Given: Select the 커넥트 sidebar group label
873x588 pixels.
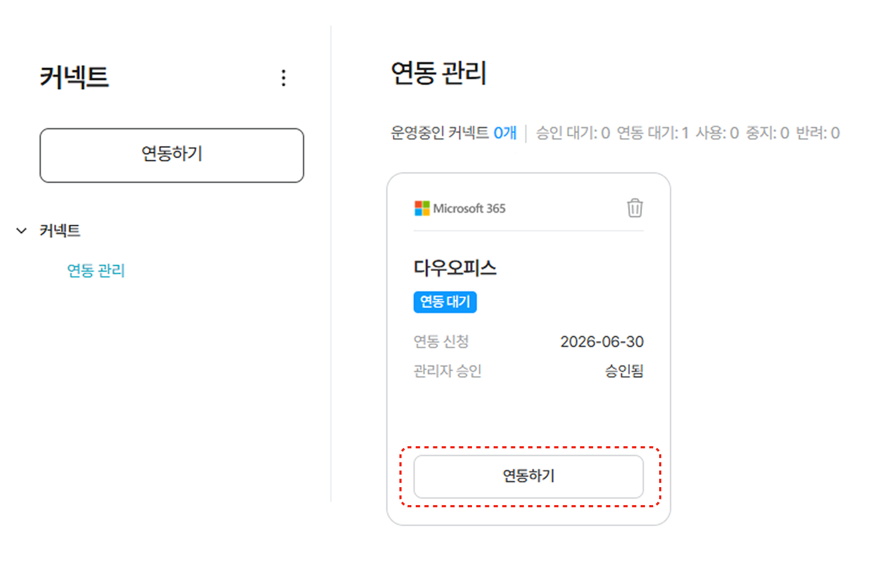Looking at the screenshot, I should [x=60, y=231].
